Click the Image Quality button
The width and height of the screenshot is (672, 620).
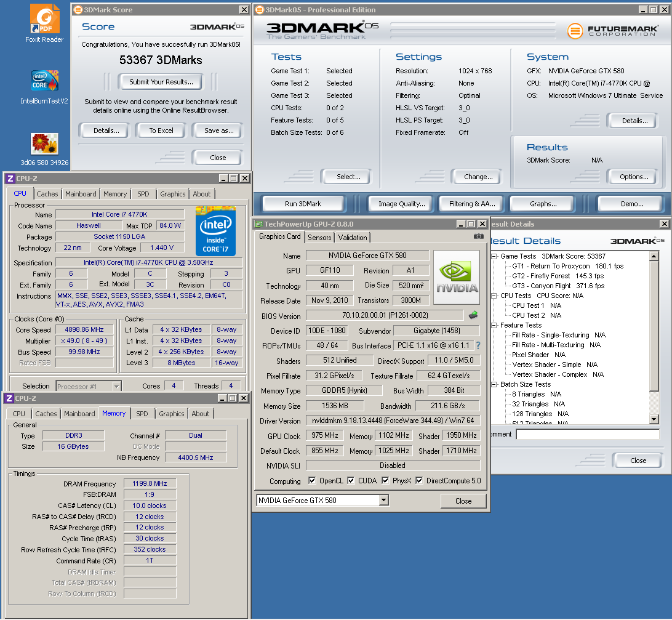[402, 204]
